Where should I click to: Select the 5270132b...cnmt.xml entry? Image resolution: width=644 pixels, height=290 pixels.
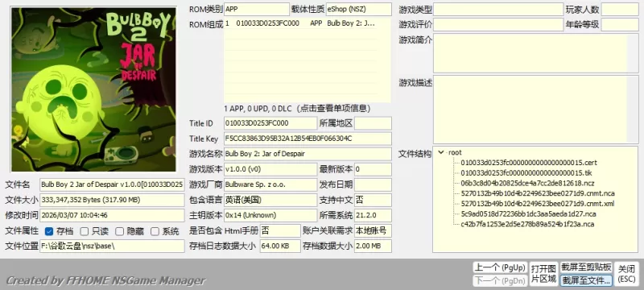[x=538, y=203]
